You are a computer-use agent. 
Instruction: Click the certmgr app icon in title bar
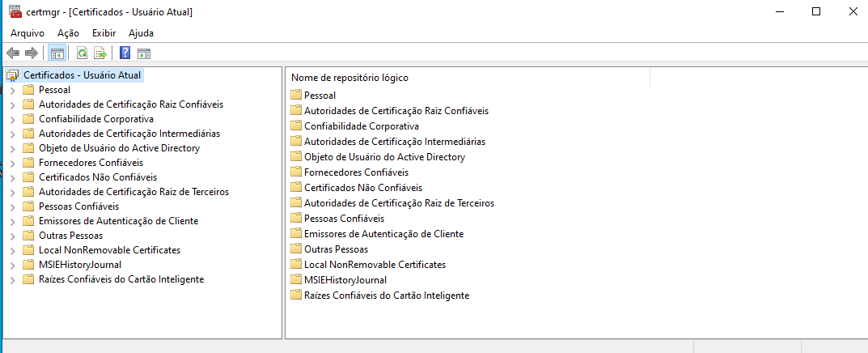pyautogui.click(x=15, y=12)
